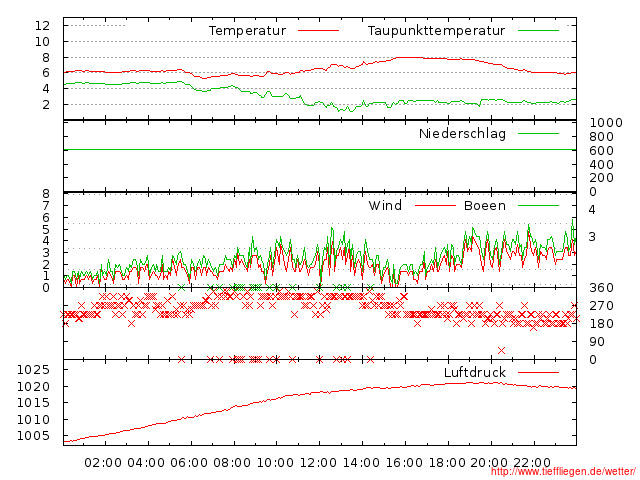The height and width of the screenshot is (480, 640).
Task: Click the 270 wind direction axis value
Action: [601, 306]
